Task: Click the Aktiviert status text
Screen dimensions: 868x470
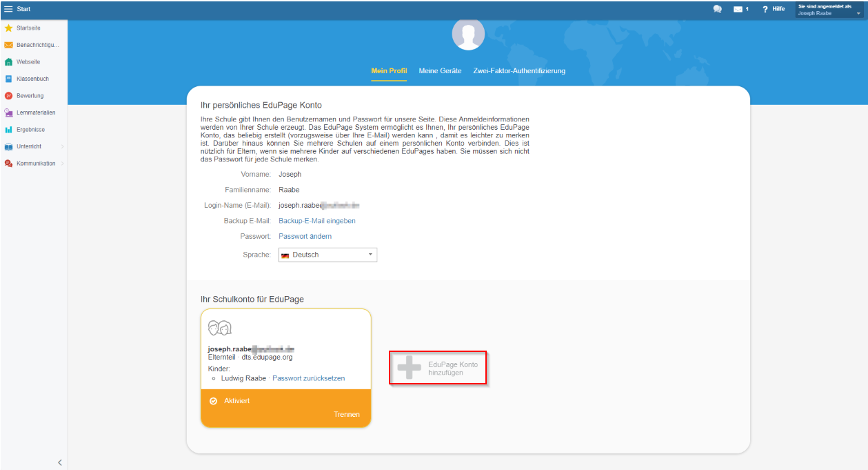Action: point(237,400)
